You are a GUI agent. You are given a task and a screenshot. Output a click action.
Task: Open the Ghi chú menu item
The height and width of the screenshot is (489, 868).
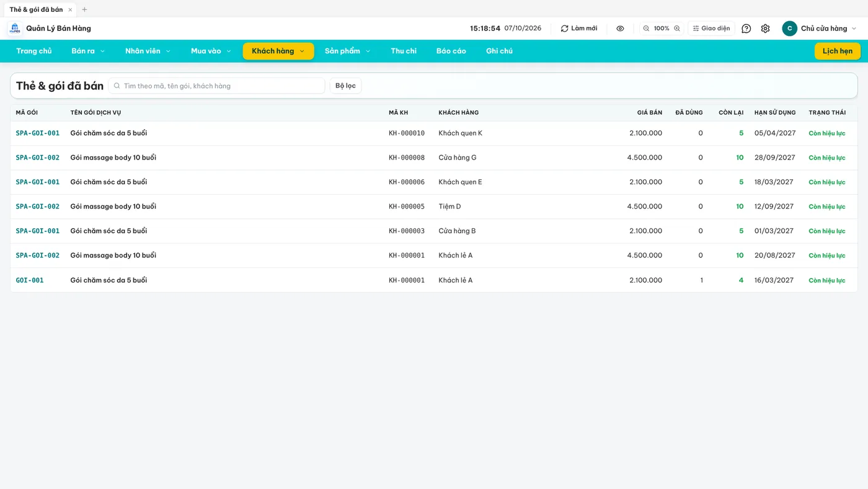click(x=499, y=51)
